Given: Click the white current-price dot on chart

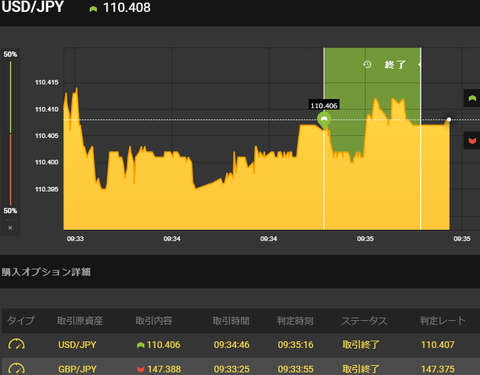Looking at the screenshot, I should (x=449, y=119).
